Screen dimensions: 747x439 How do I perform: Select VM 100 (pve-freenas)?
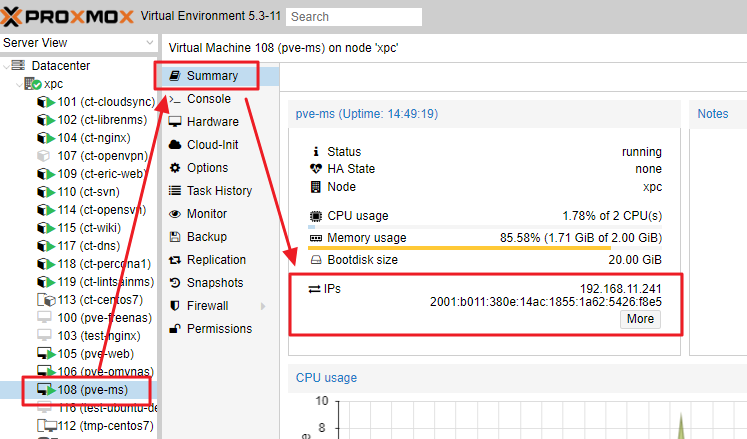105,318
